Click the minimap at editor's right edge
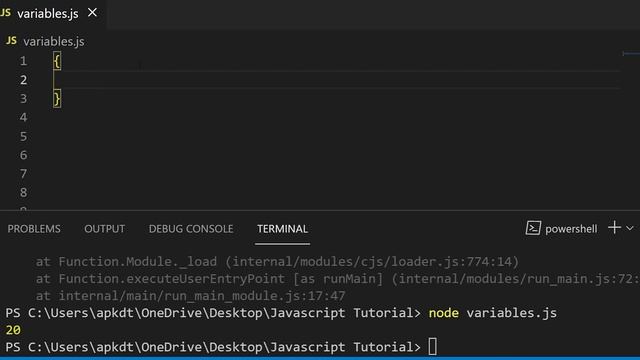This screenshot has height=360, width=640. pos(631,53)
